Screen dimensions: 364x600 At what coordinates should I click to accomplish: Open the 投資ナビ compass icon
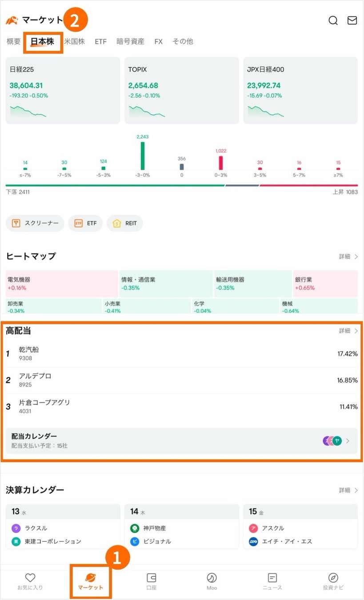pyautogui.click(x=333, y=578)
